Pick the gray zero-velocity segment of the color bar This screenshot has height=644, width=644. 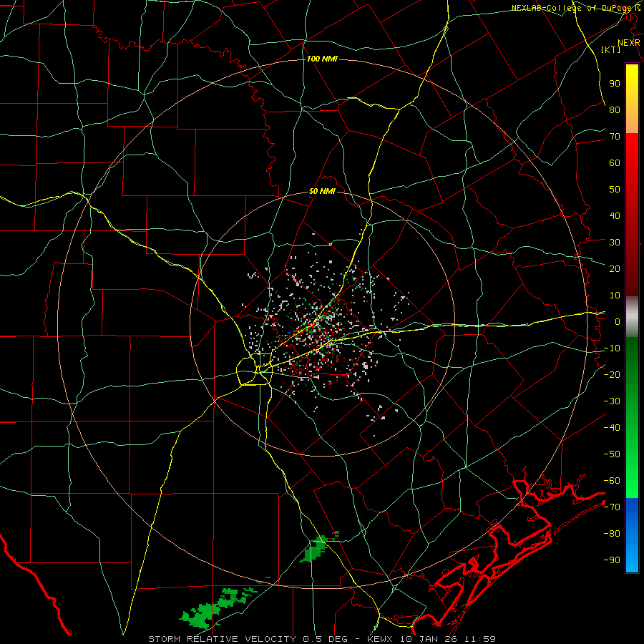pyautogui.click(x=632, y=316)
